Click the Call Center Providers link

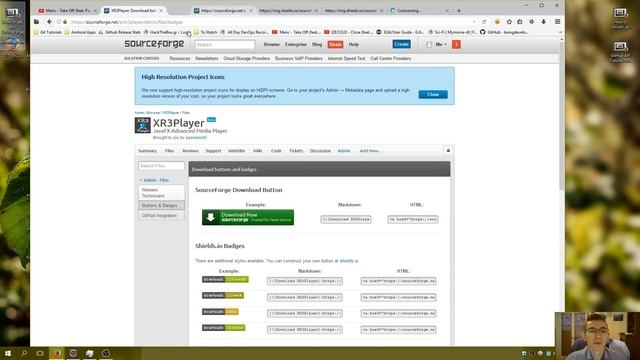click(x=391, y=58)
